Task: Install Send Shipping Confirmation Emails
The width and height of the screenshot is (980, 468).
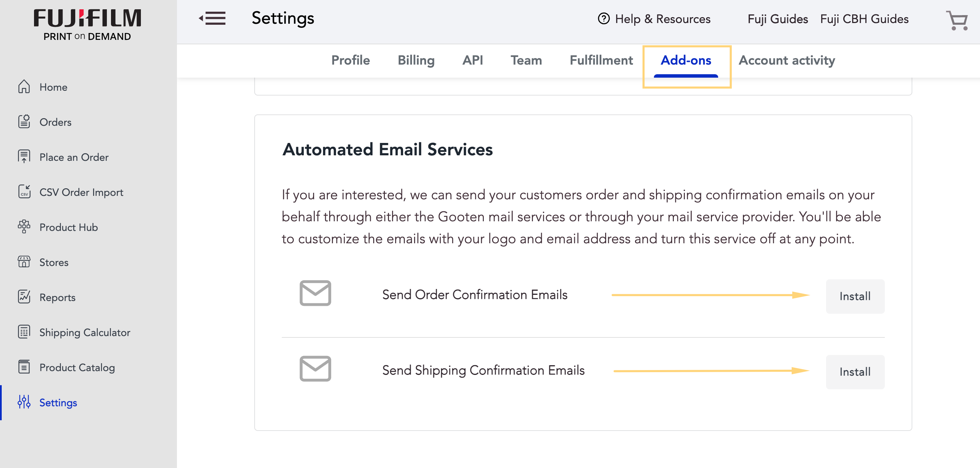Action: pyautogui.click(x=855, y=372)
